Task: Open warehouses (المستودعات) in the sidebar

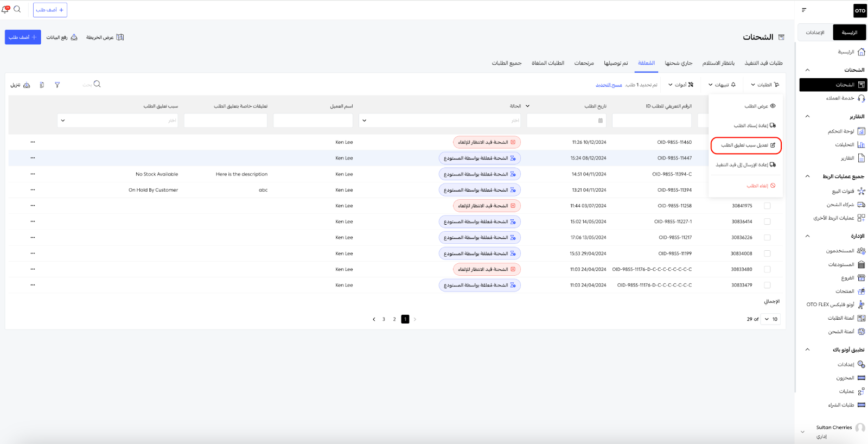Action: click(846, 264)
